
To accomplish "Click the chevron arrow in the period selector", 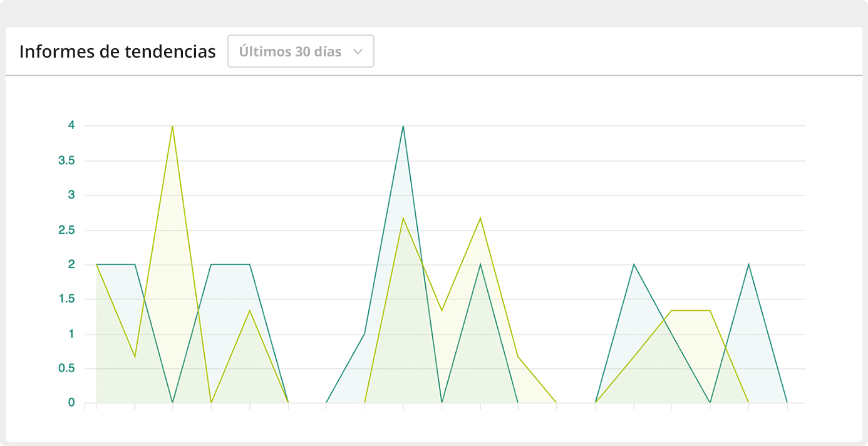I will click(x=358, y=52).
